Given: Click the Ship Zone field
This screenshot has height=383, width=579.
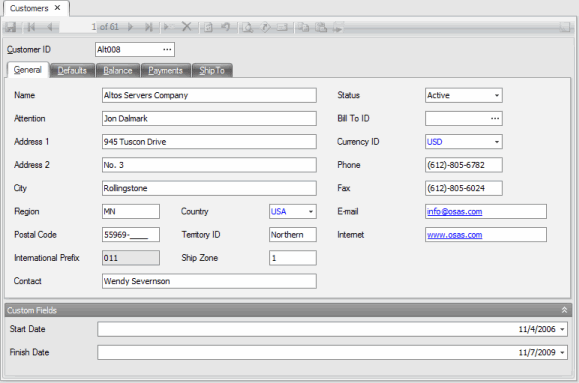Looking at the screenshot, I should [x=293, y=258].
